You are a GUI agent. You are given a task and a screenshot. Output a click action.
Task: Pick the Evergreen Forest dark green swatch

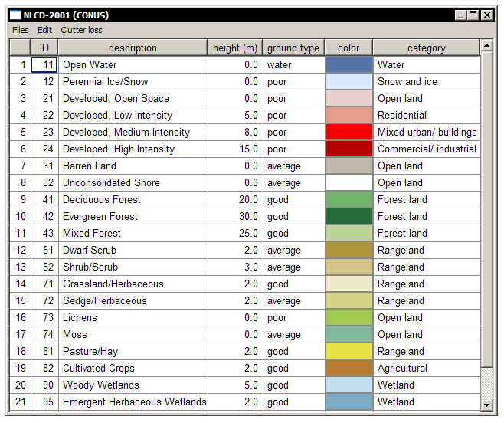(349, 217)
